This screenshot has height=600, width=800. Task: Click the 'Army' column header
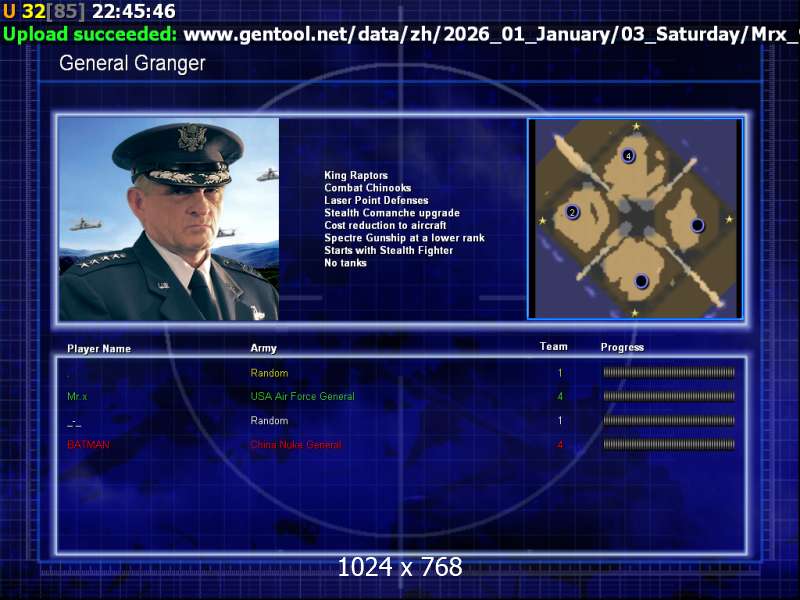tap(263, 348)
